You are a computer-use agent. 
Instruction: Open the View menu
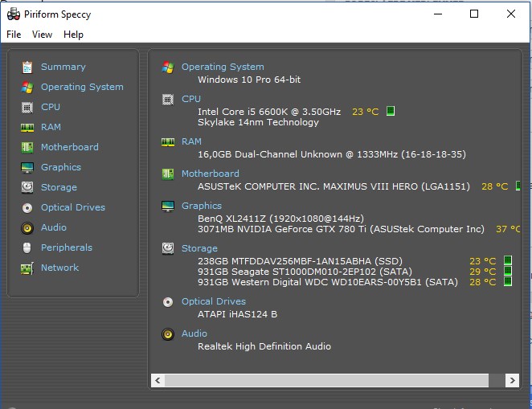pyautogui.click(x=42, y=35)
